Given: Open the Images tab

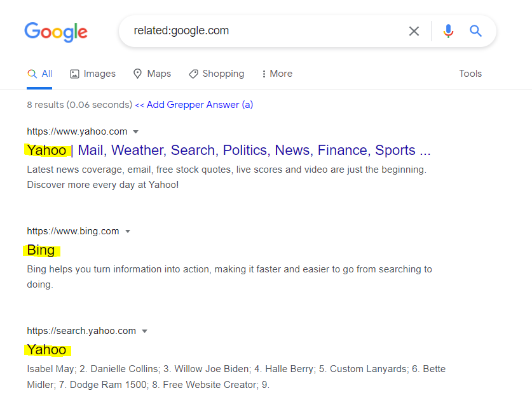Looking at the screenshot, I should pyautogui.click(x=93, y=74).
